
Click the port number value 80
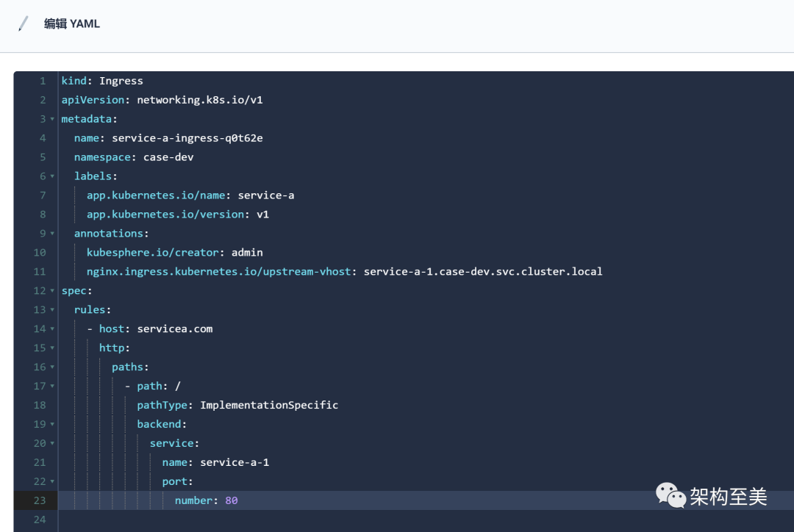click(x=232, y=500)
